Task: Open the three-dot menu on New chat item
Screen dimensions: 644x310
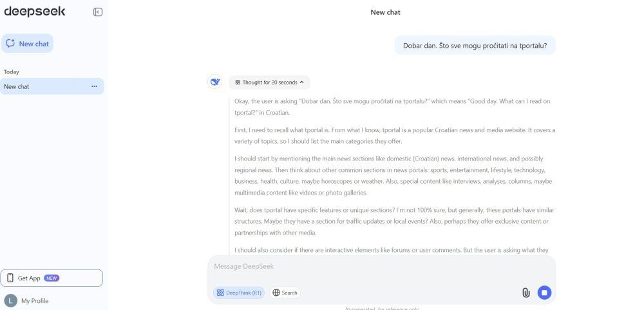Action: [94, 86]
